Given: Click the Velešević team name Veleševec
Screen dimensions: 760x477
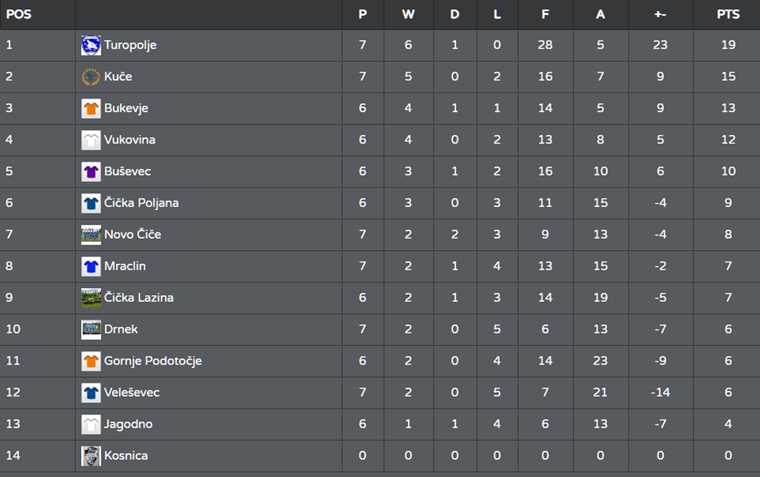Looking at the screenshot, I should coord(131,393).
